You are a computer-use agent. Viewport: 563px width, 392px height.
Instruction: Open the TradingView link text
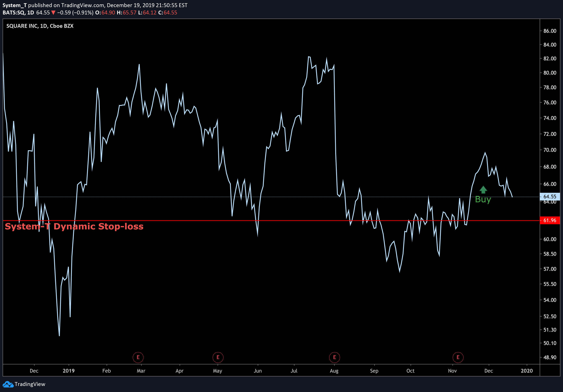pyautogui.click(x=30, y=384)
